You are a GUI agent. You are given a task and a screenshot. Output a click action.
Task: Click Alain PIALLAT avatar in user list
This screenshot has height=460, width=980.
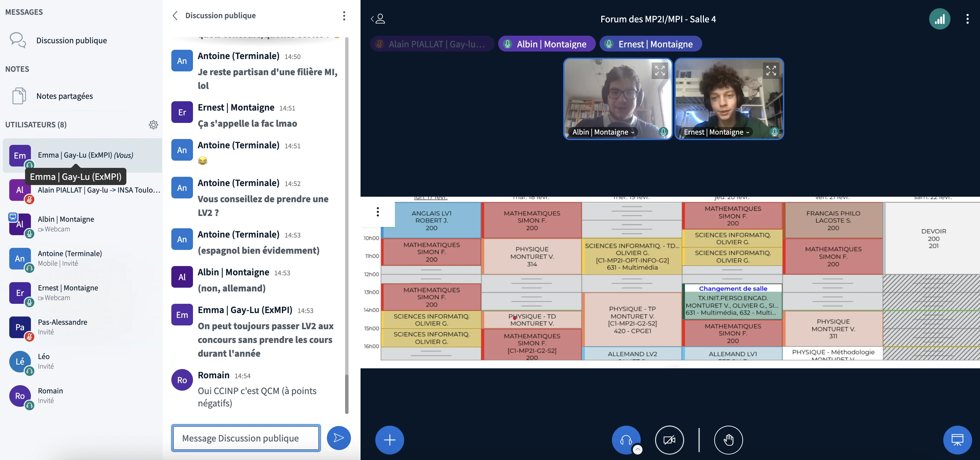coord(20,190)
